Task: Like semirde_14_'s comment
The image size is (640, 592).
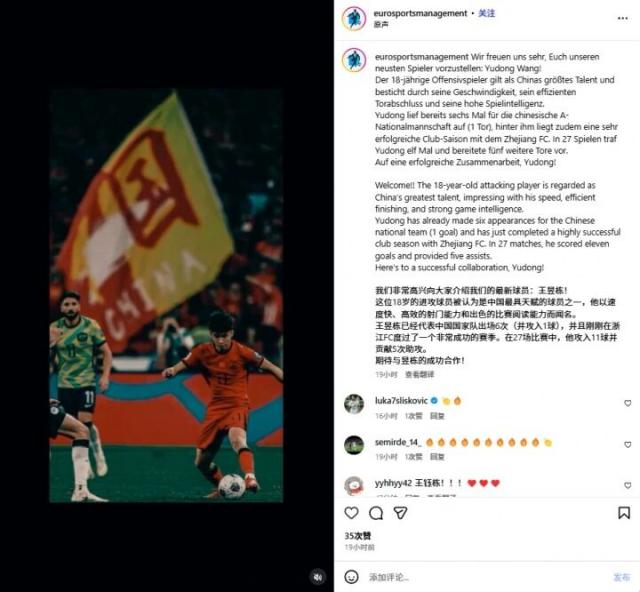Action: click(x=628, y=445)
